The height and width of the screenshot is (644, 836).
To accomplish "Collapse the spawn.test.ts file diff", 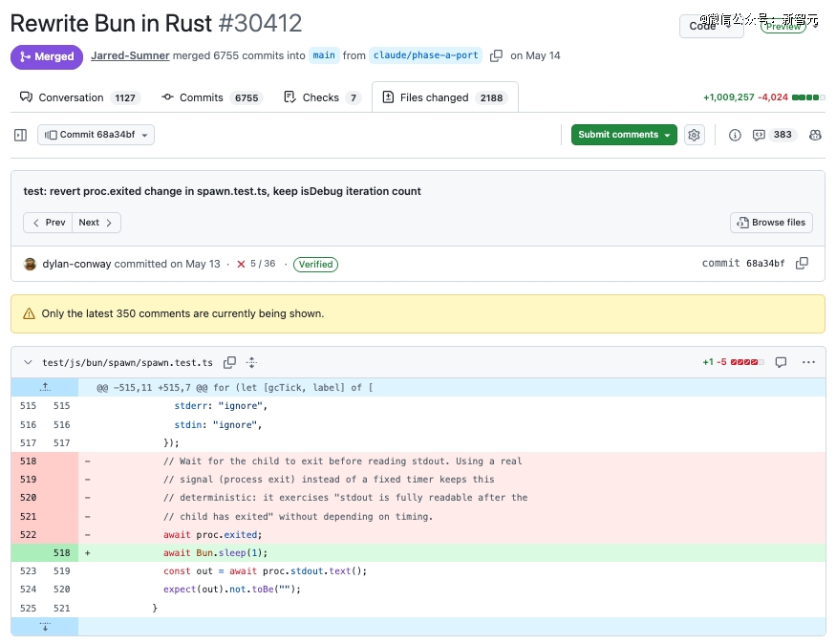I will [x=28, y=362].
